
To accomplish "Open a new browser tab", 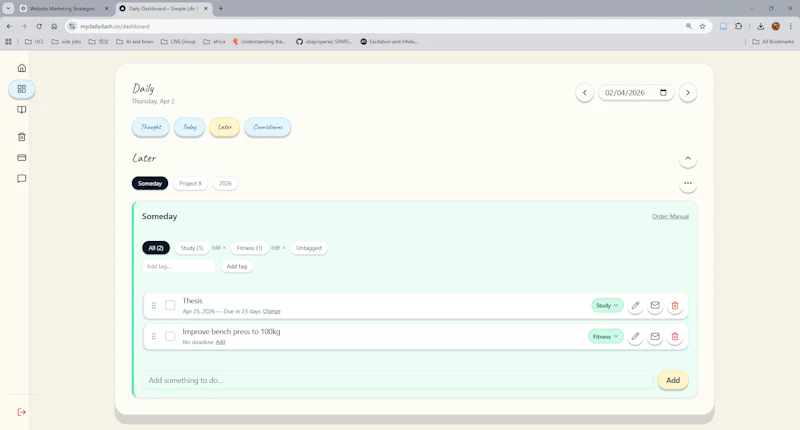I will [x=221, y=9].
